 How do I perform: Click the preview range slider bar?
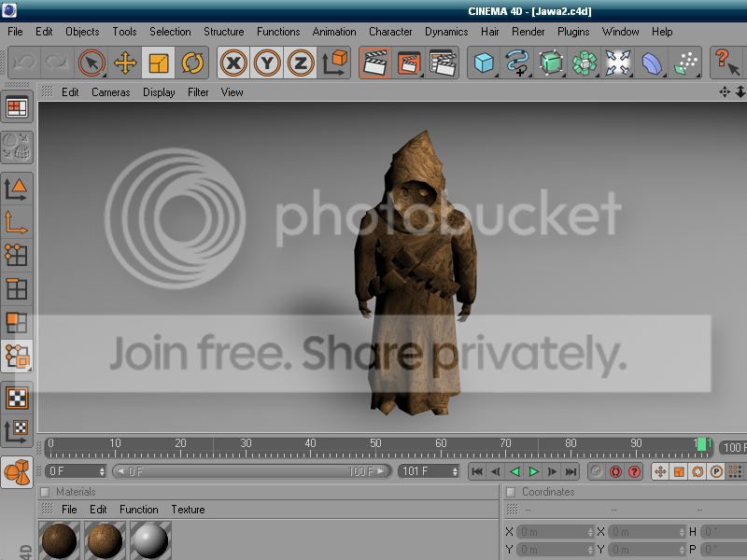[251, 471]
